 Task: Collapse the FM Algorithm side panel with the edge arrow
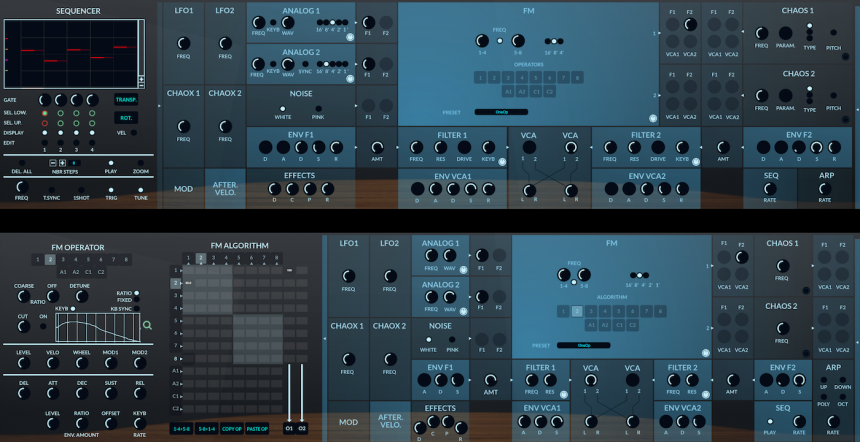325,338
